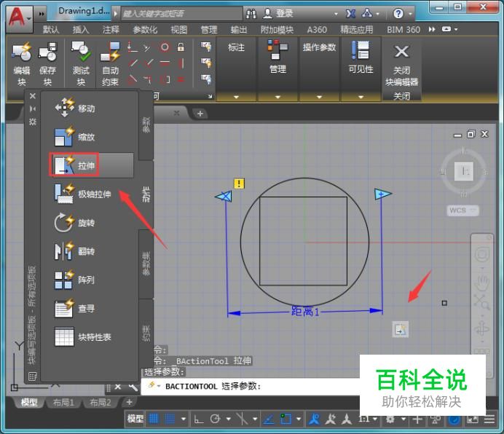Toggle object snap in status bar
This screenshot has width=504, height=434.
click(x=286, y=419)
